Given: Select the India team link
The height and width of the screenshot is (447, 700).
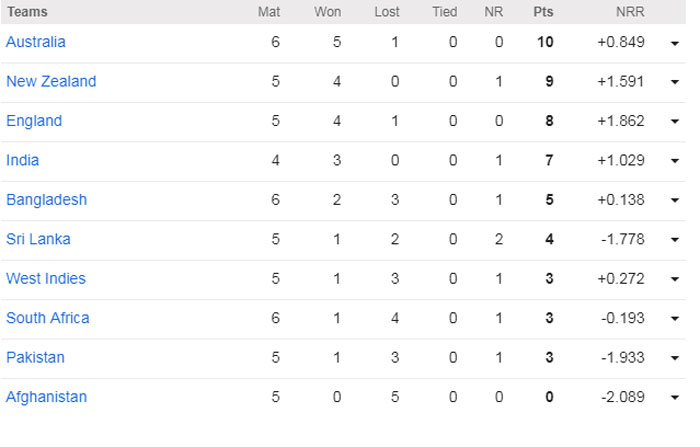Looking at the screenshot, I should pos(23,160).
